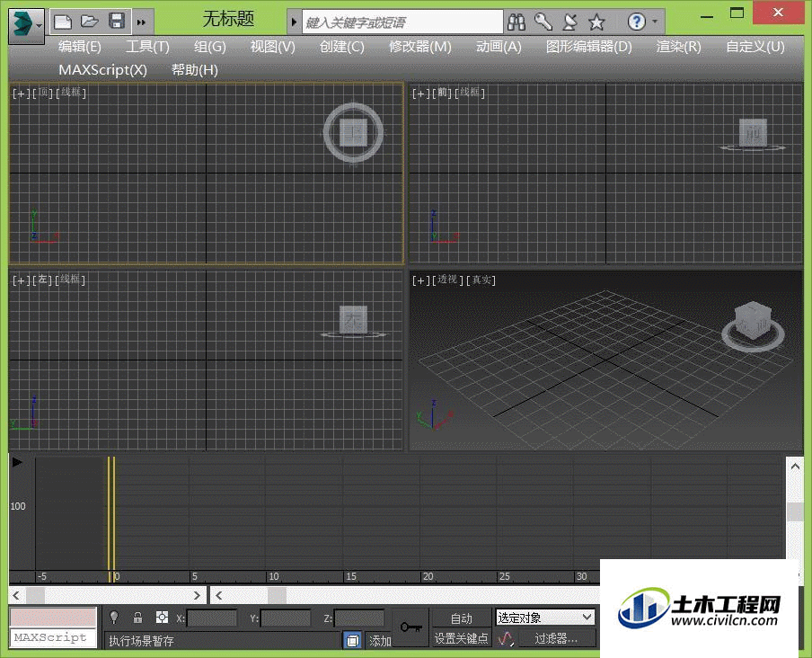Click the vertical scrollbar thumb of track view
The height and width of the screenshot is (658, 812).
[x=795, y=511]
